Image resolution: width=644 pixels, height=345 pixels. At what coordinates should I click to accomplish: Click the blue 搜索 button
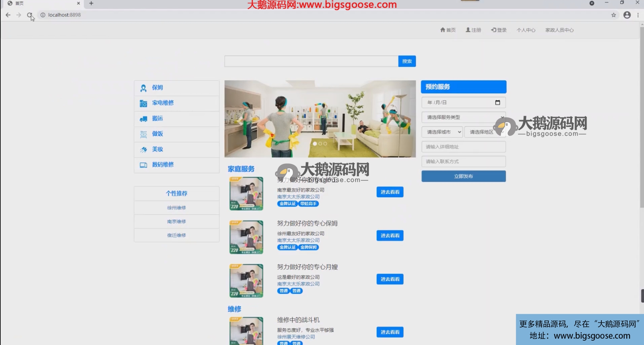pos(407,61)
